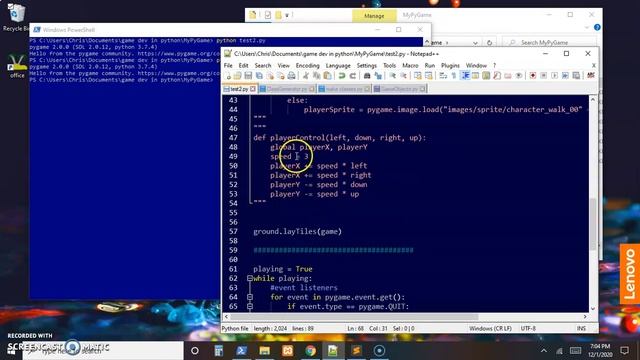Click the macro Playback icon

click(x=554, y=76)
